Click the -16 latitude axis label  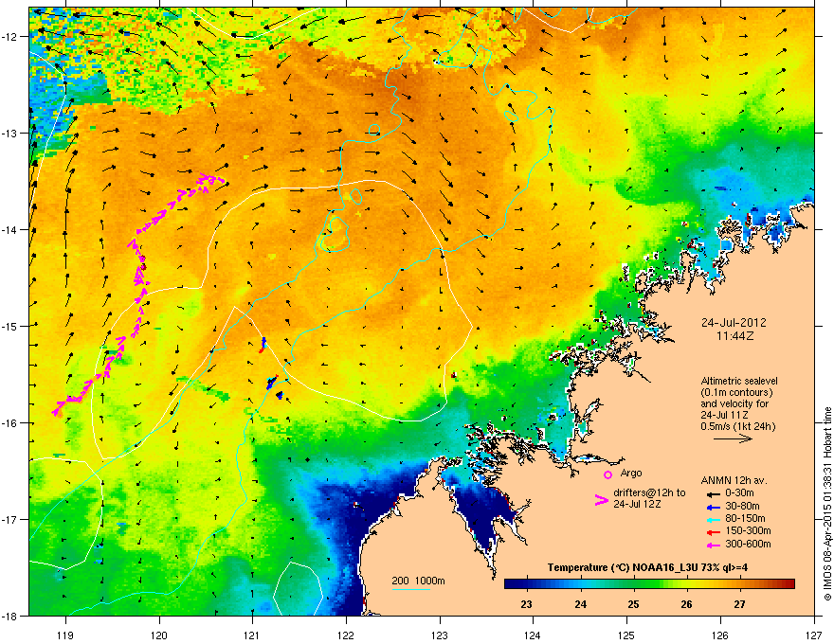point(10,423)
